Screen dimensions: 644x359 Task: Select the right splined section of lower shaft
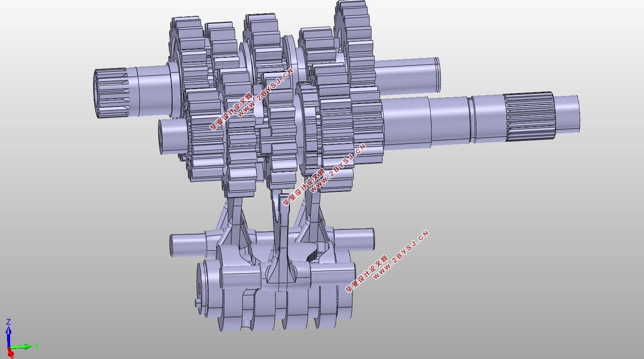(530, 116)
